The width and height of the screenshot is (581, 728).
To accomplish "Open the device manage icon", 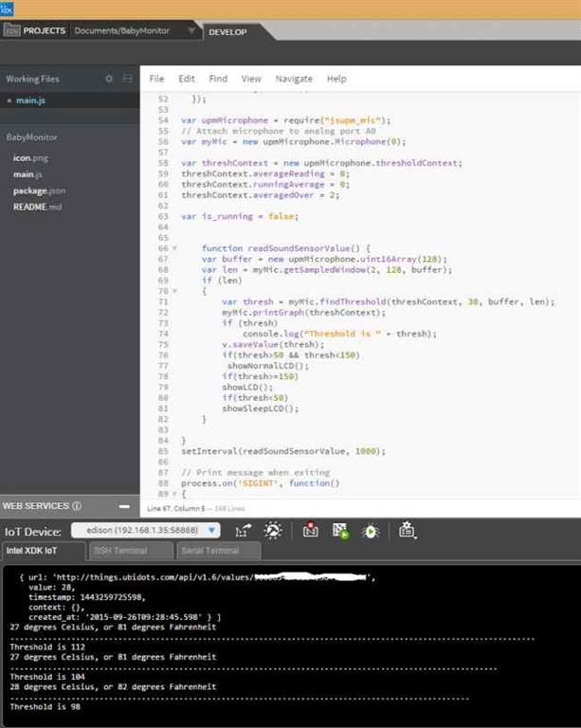I will click(x=407, y=530).
